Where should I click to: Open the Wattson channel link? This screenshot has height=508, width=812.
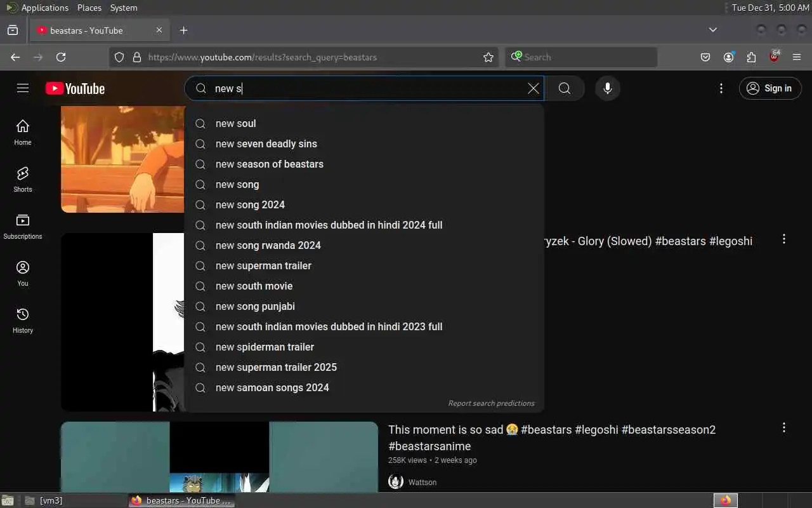click(422, 482)
